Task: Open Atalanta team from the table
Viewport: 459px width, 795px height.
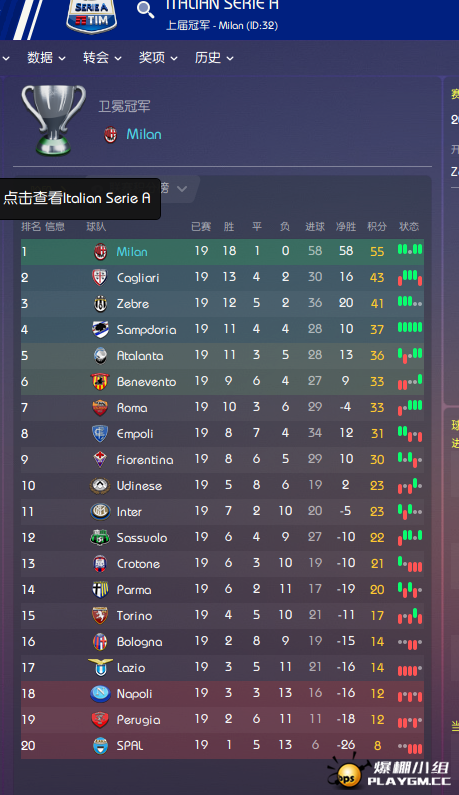Action: (x=140, y=356)
